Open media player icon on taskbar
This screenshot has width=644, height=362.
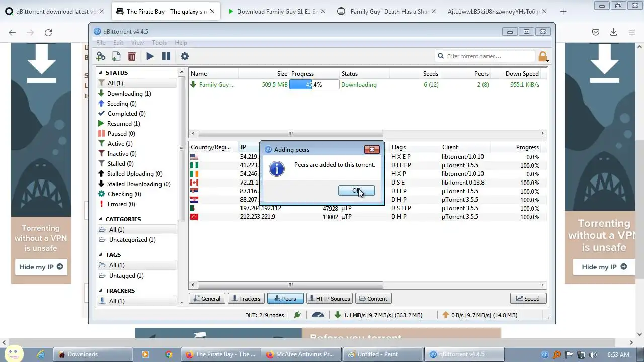pos(145,354)
